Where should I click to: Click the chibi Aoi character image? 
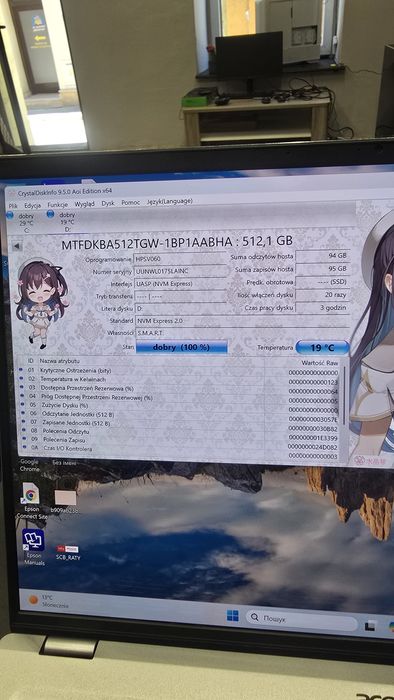[41, 304]
